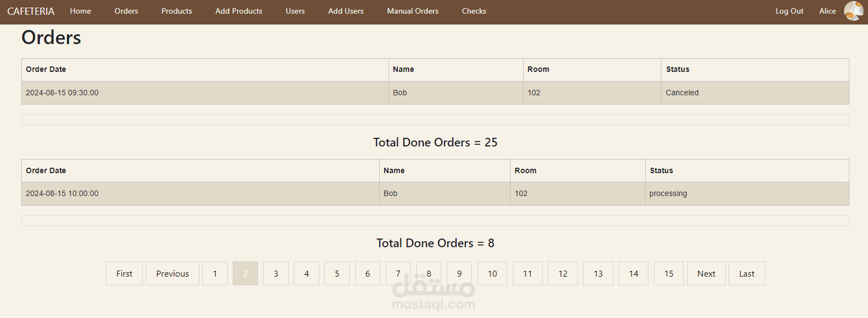Go to page 13
Image resolution: width=868 pixels, height=318 pixels.
[x=598, y=273]
